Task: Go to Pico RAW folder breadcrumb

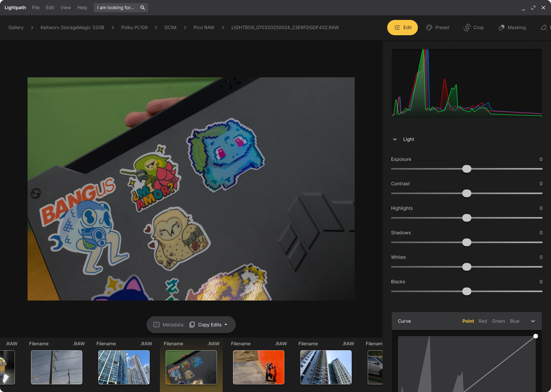Action: [204, 28]
